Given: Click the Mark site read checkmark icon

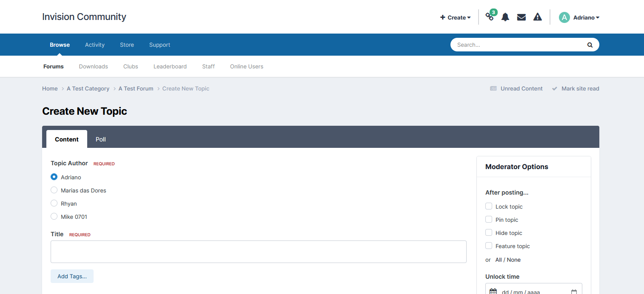Looking at the screenshot, I should [555, 89].
